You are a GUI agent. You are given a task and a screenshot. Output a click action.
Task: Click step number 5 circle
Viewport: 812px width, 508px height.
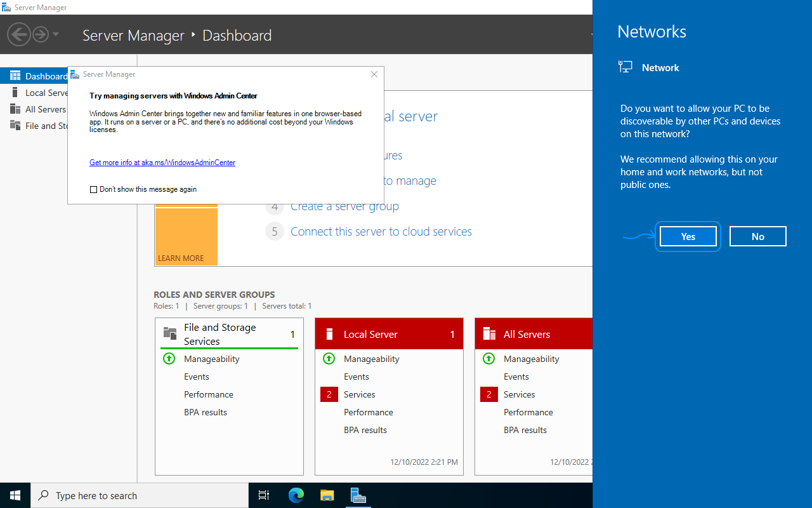pyautogui.click(x=274, y=232)
